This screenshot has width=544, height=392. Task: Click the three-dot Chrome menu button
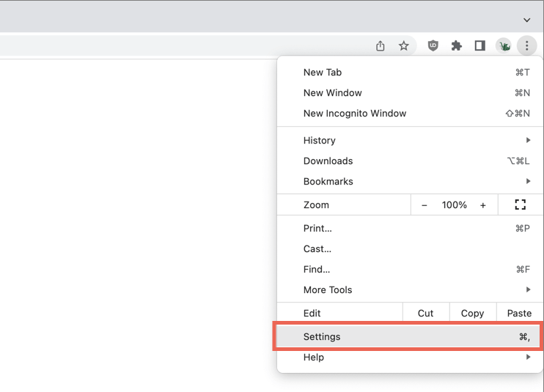(526, 46)
